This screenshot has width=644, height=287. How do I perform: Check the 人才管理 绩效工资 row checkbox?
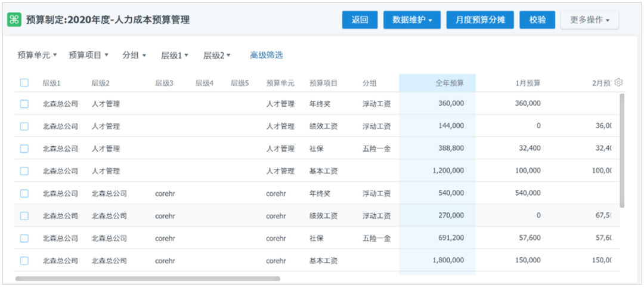(24, 126)
